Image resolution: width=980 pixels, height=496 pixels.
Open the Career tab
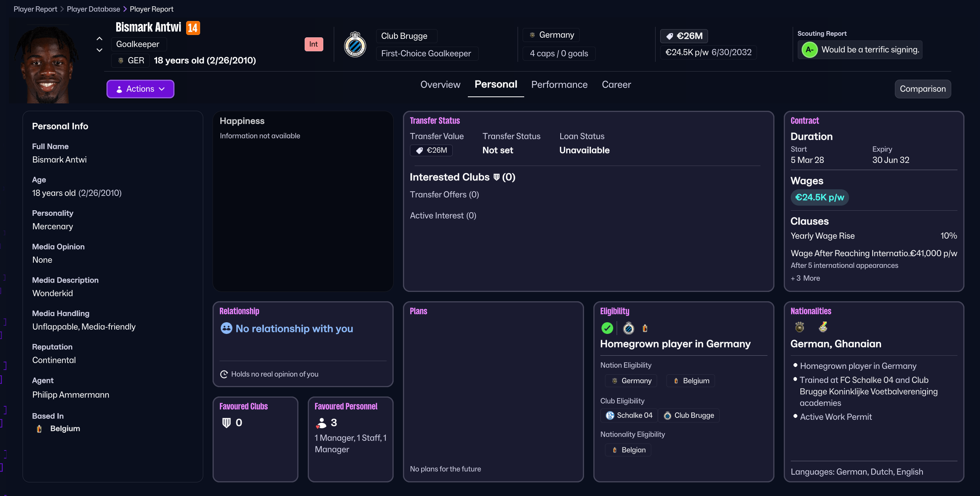coord(616,85)
